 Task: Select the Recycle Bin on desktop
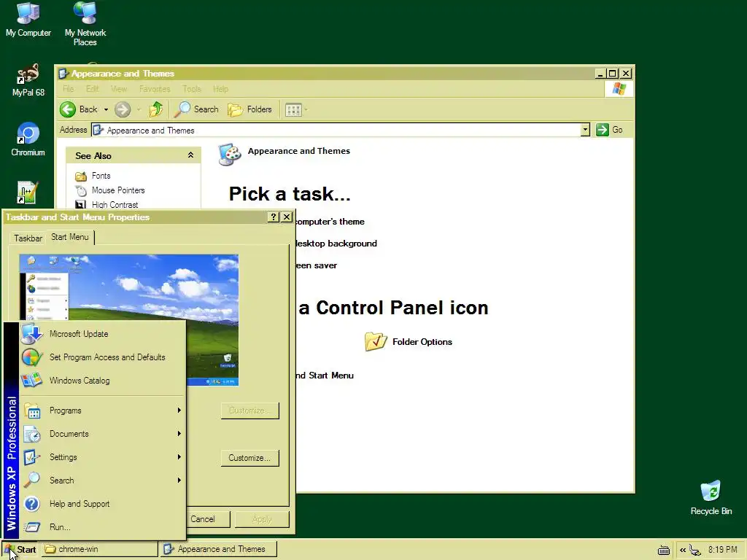[711, 498]
